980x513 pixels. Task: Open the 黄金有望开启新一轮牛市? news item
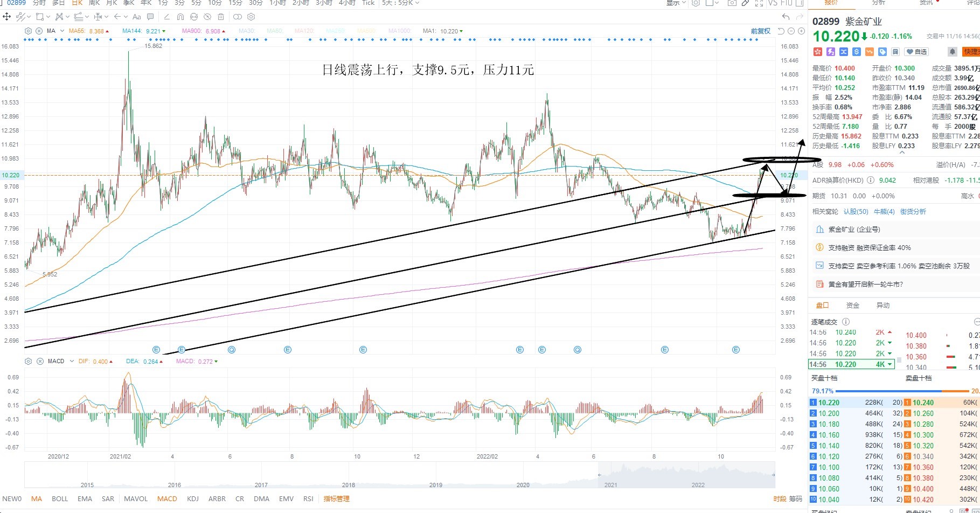(866, 284)
